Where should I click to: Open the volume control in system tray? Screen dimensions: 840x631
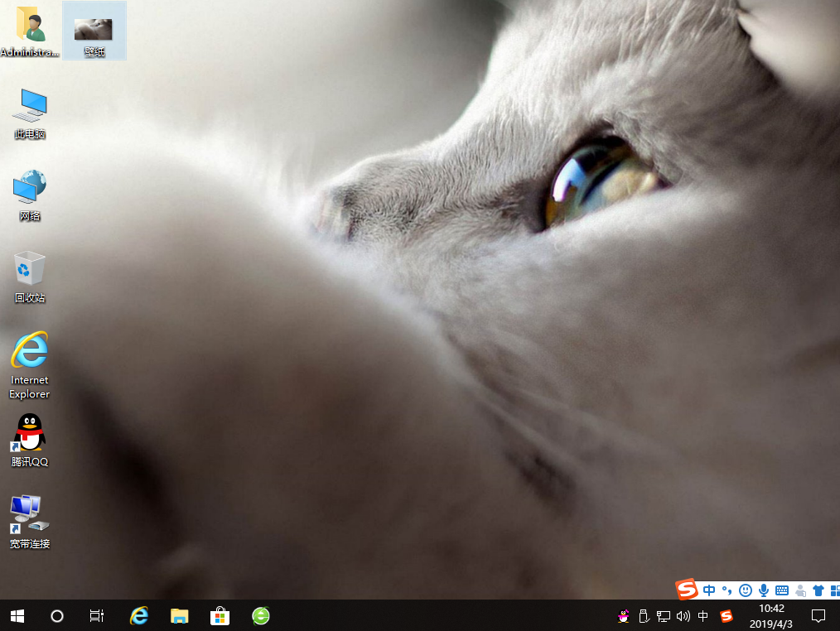(683, 616)
